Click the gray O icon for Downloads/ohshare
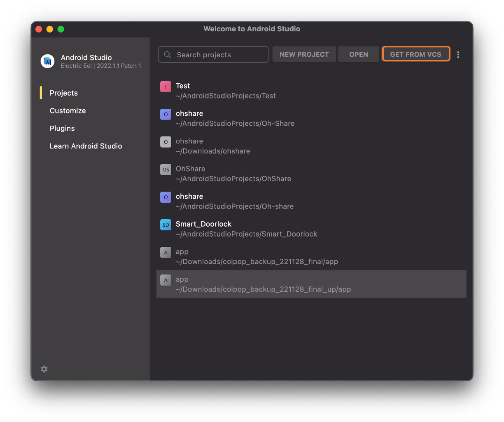The width and height of the screenshot is (504, 422). pyautogui.click(x=166, y=142)
